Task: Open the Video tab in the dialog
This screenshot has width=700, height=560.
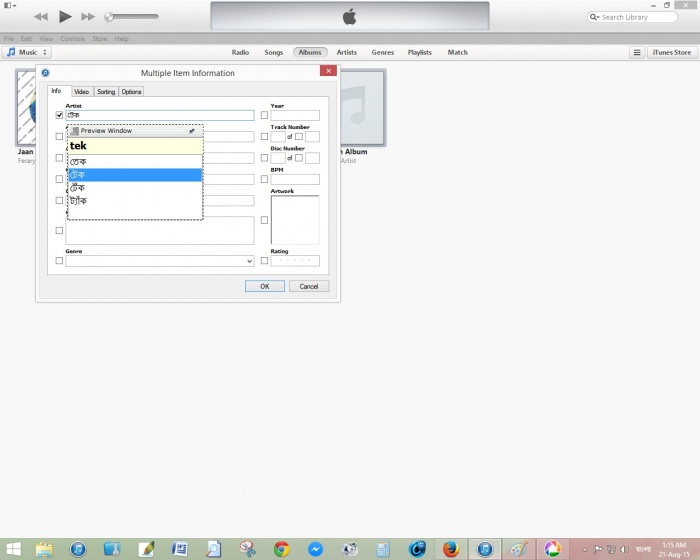Action: [x=81, y=92]
